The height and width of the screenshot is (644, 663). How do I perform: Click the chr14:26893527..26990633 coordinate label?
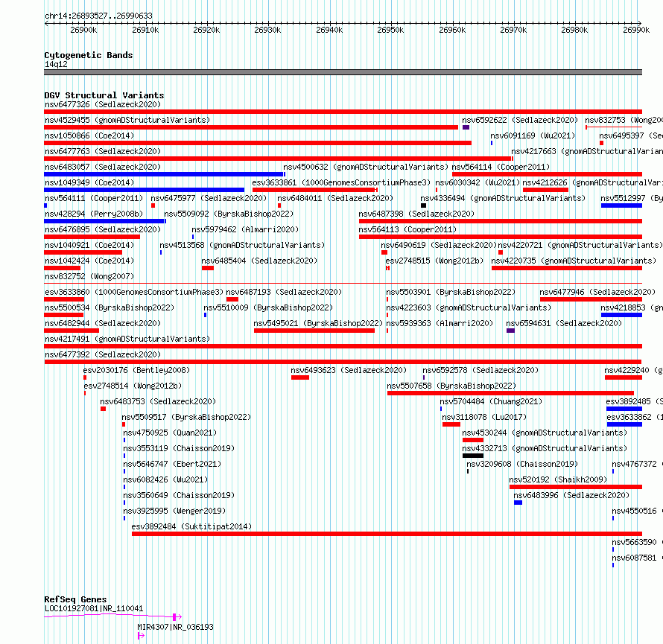pos(98,16)
